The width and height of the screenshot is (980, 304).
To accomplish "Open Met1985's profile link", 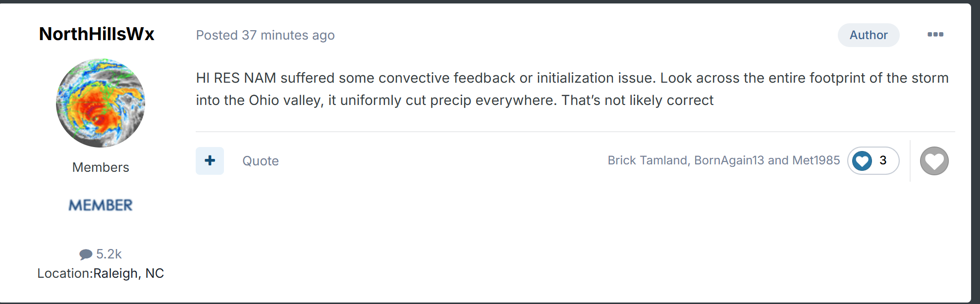I will pos(816,160).
